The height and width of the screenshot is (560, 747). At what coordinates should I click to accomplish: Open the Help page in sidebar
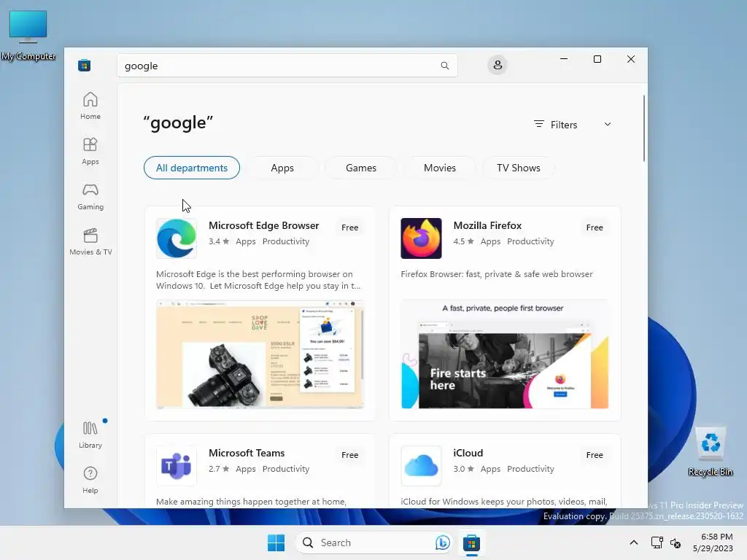[x=90, y=480]
